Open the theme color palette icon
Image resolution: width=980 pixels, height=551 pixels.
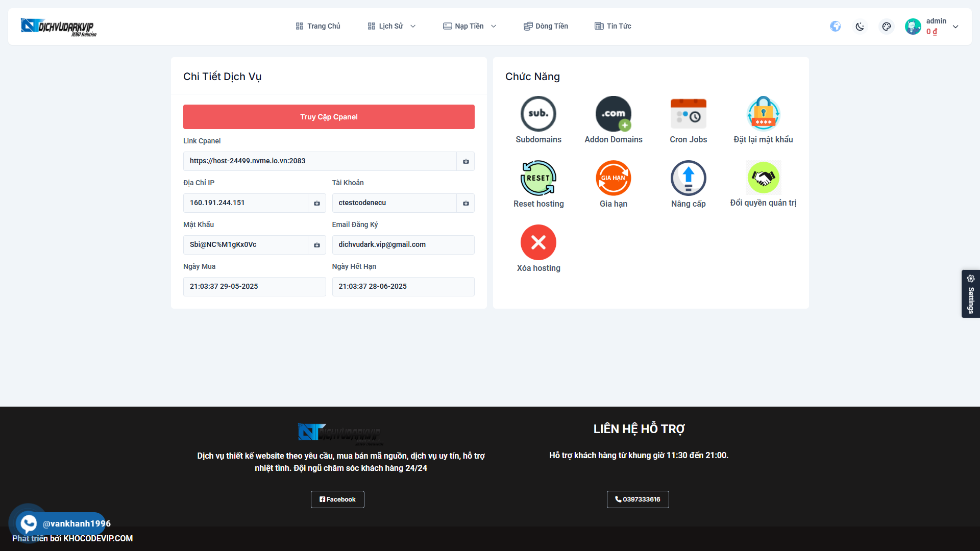[x=887, y=27]
